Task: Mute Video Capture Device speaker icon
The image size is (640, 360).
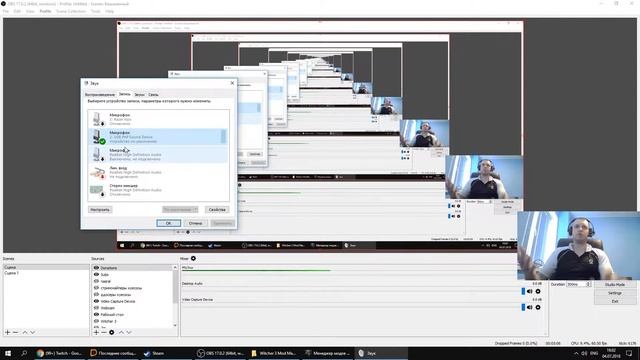Action: pos(530,307)
